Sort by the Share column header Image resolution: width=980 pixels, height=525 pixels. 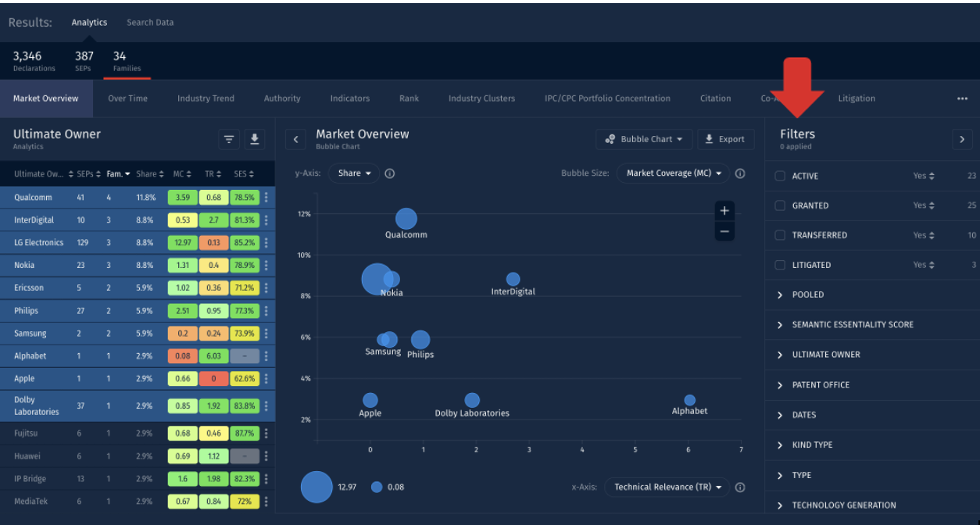click(x=149, y=174)
